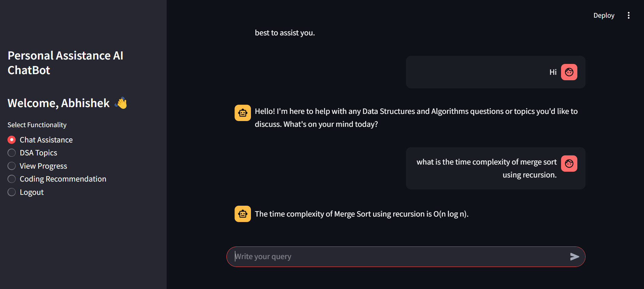This screenshot has width=644, height=289.
Task: Open the three-dot main menu
Action: (628, 15)
